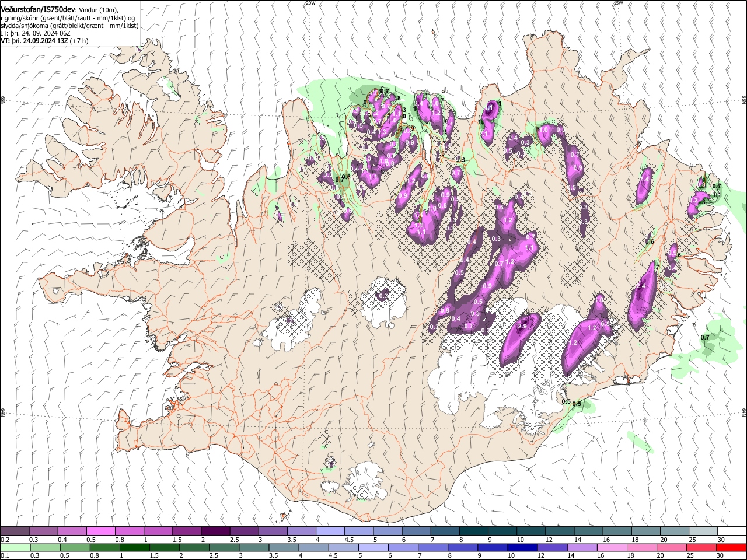Image resolution: width=747 pixels, height=560 pixels.
Task: Select the bright pink upper swatch between 0.5 and 0.8
Action: click(x=101, y=531)
